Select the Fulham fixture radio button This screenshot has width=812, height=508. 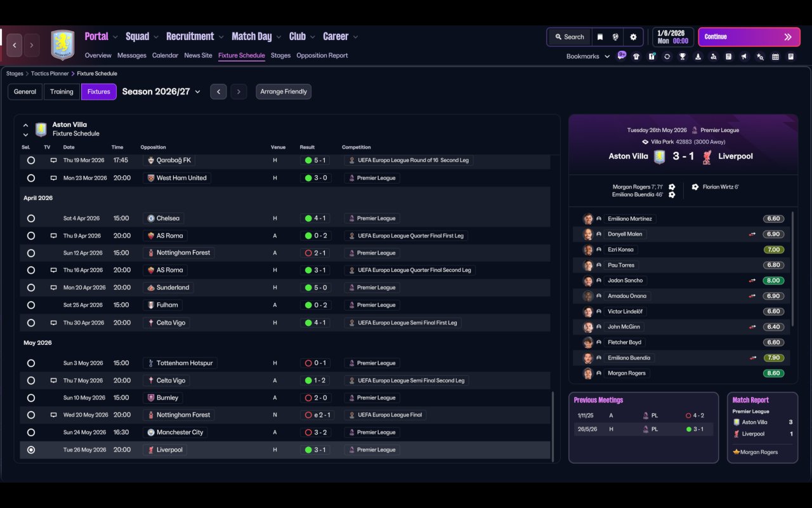point(31,305)
